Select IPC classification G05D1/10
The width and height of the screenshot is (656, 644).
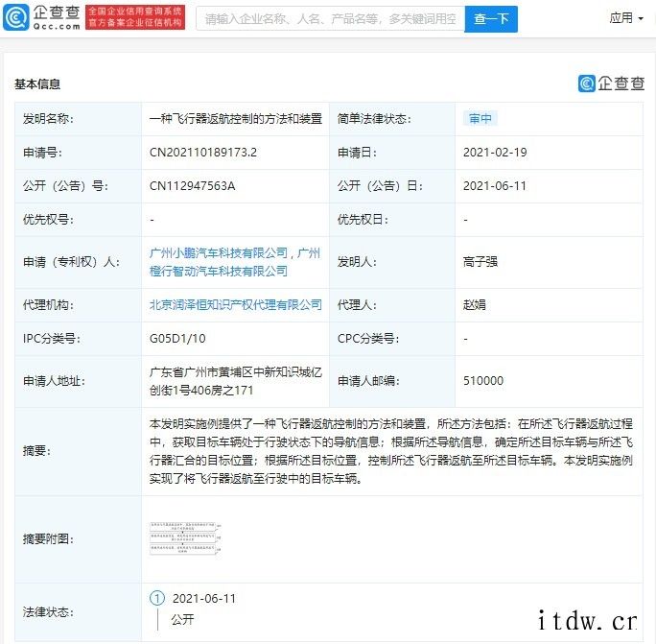pyautogui.click(x=177, y=339)
